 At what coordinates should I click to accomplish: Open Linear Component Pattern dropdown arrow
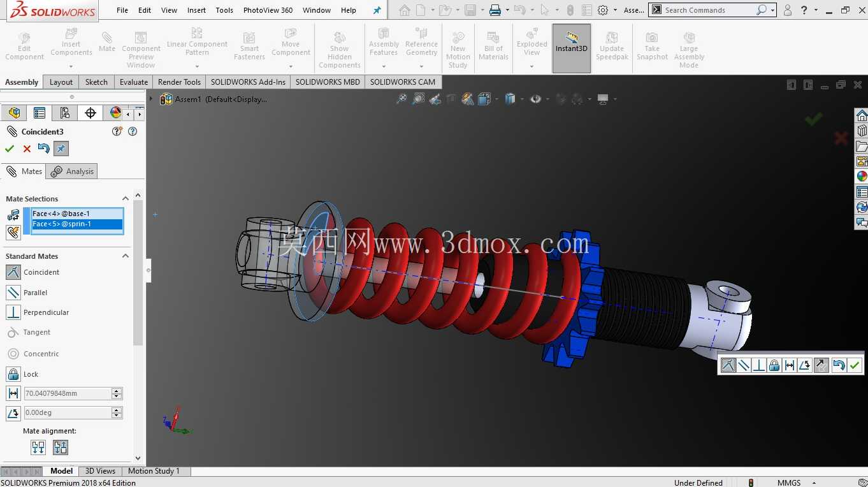[x=197, y=66]
